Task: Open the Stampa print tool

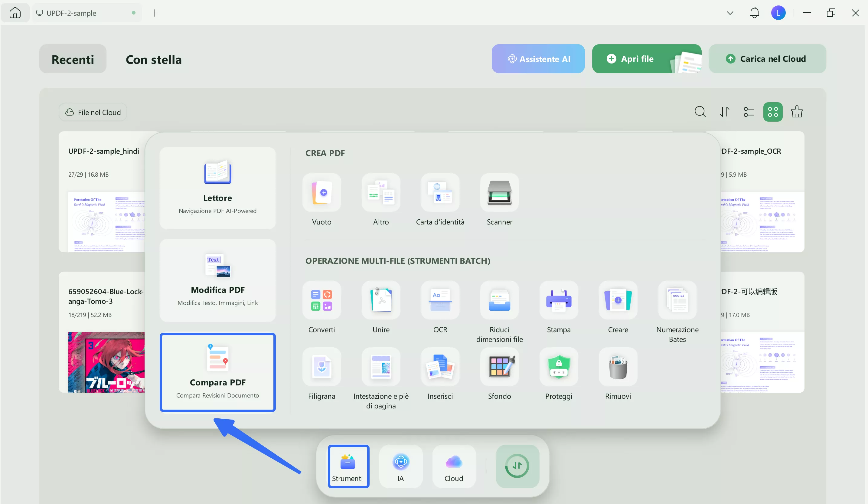Action: click(x=558, y=300)
